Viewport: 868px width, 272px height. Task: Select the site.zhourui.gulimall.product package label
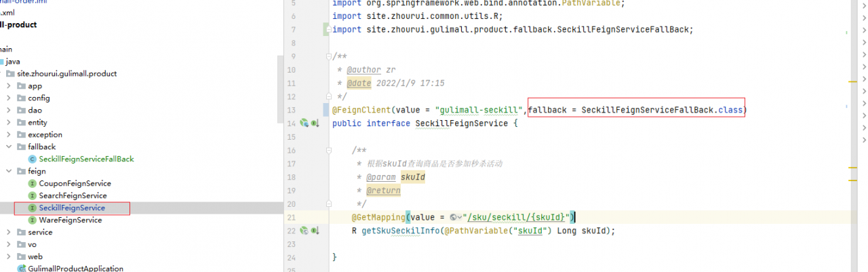tap(67, 73)
